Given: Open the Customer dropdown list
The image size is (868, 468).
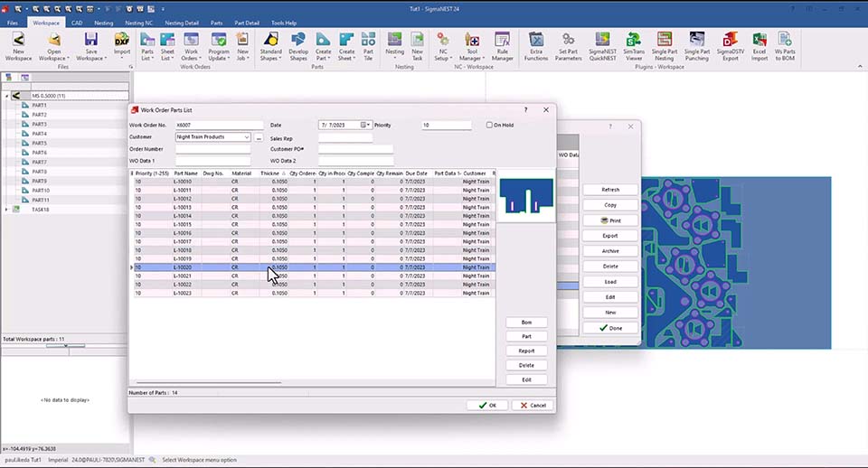Looking at the screenshot, I should click(246, 137).
